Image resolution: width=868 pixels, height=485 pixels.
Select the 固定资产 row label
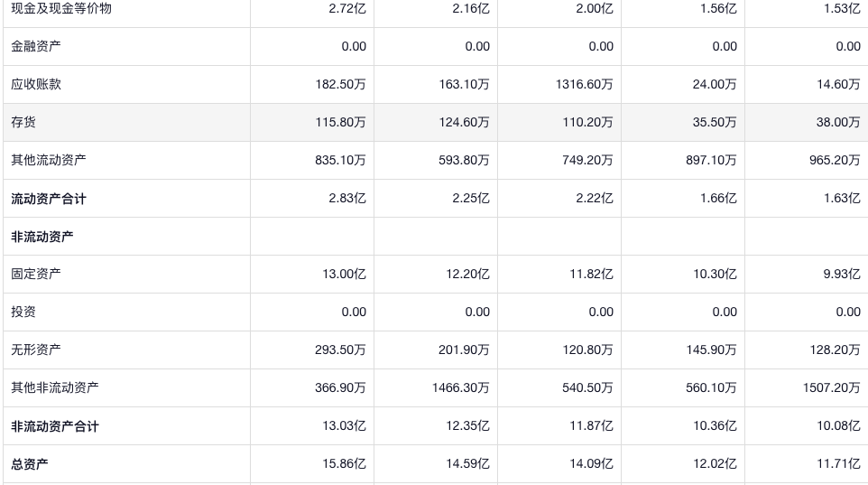(x=36, y=275)
